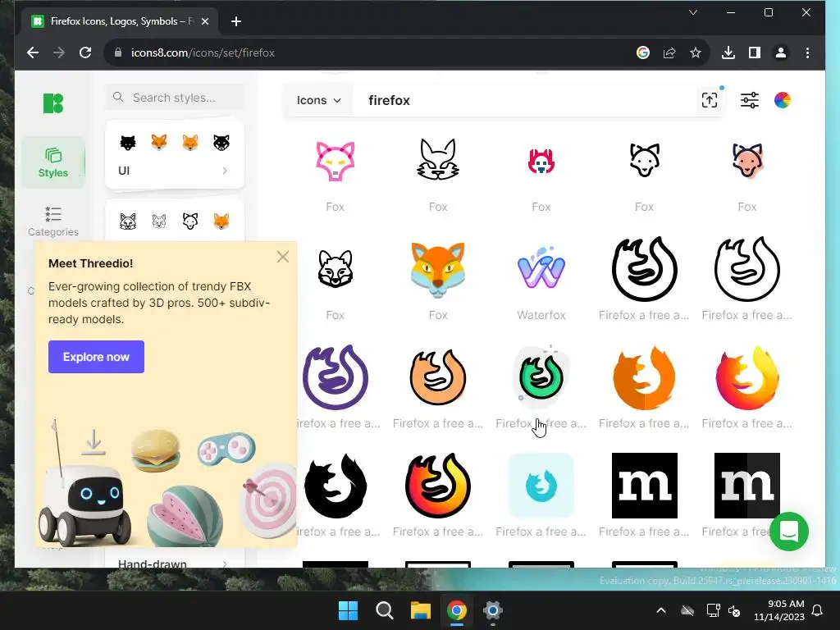
Task: Open the red pixel-style Fox icon
Action: pos(541,162)
